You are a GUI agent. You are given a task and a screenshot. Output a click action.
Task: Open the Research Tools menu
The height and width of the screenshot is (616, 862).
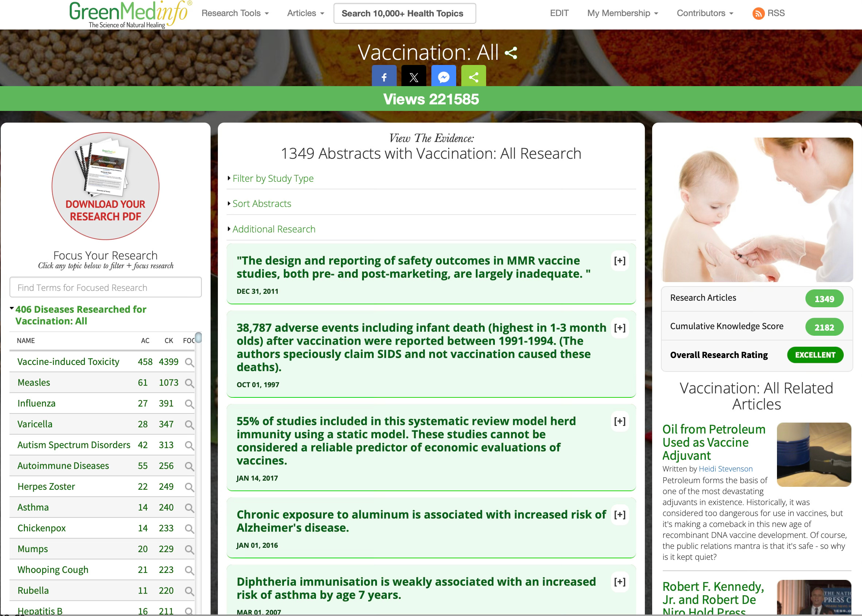point(235,13)
